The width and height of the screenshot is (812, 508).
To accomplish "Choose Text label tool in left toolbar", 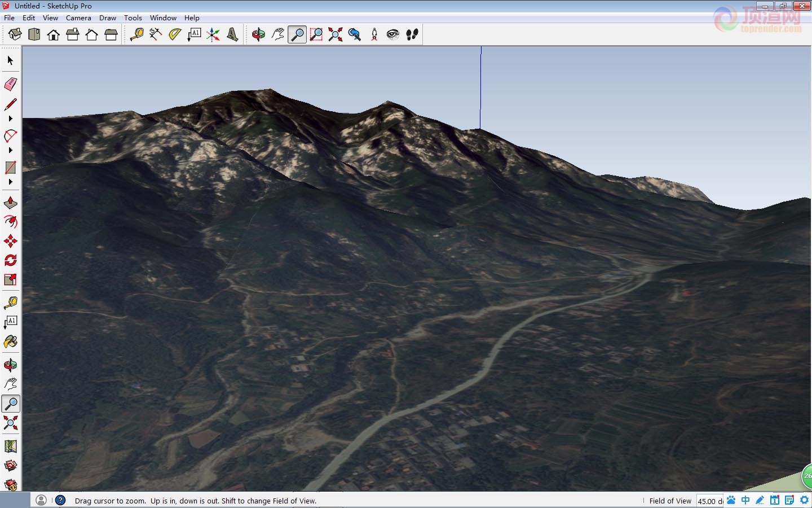I will point(11,322).
